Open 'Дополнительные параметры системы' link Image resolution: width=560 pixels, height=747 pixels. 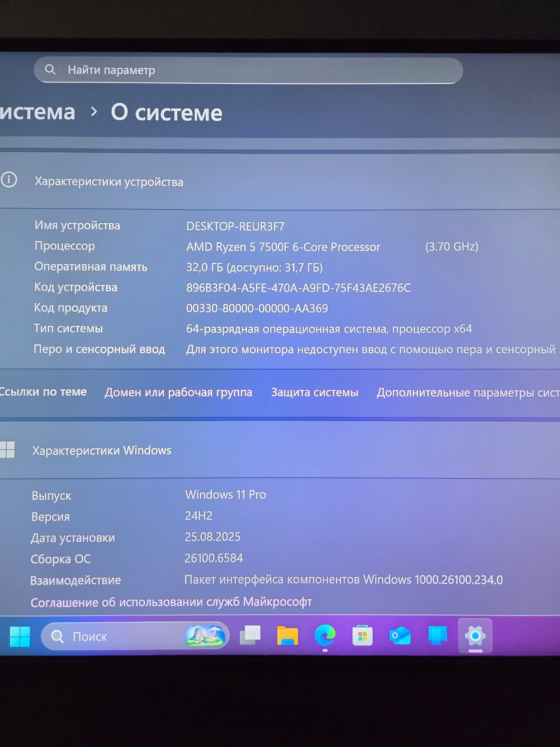[468, 393]
